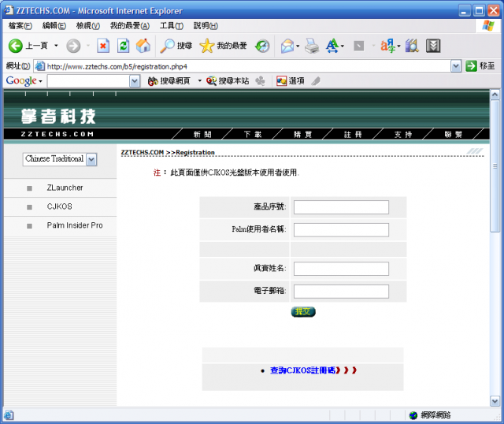Open the ZLauncher sidebar link
Screen dimensions: 504x424
(x=65, y=188)
